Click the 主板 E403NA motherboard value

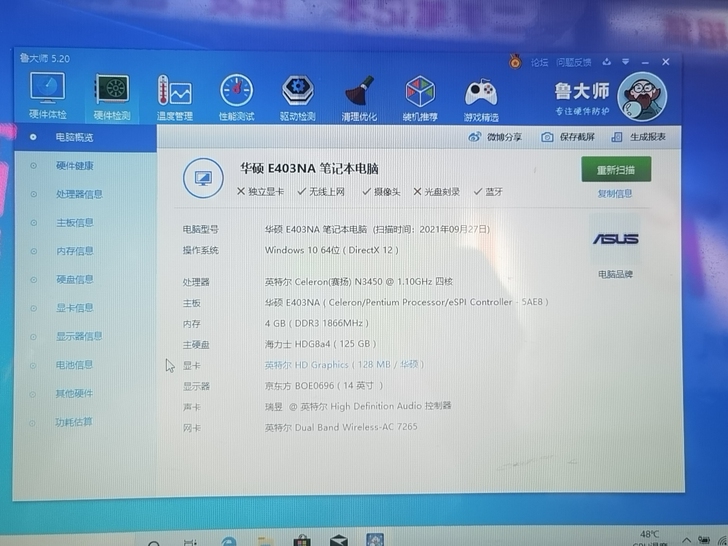point(406,302)
